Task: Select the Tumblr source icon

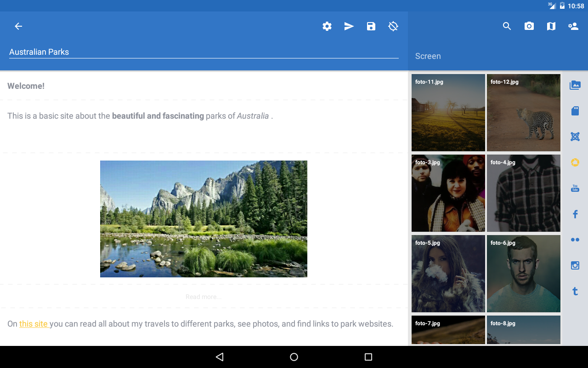Action: [575, 291]
